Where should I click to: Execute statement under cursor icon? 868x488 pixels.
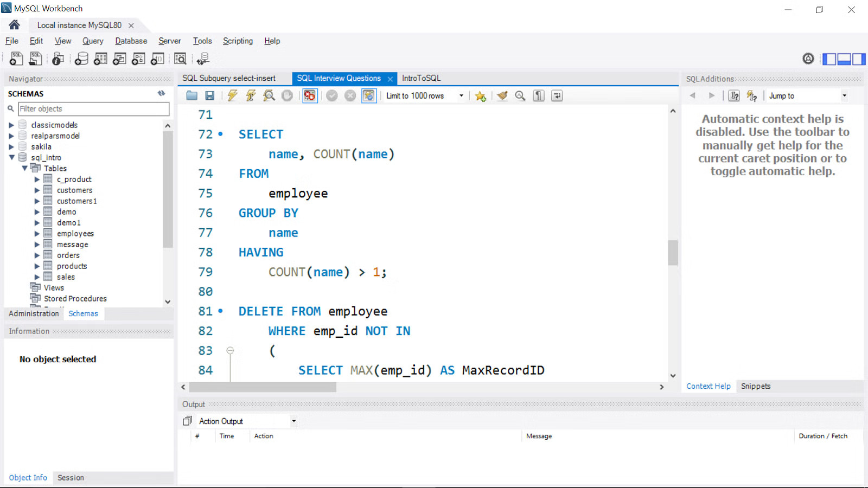pyautogui.click(x=251, y=96)
